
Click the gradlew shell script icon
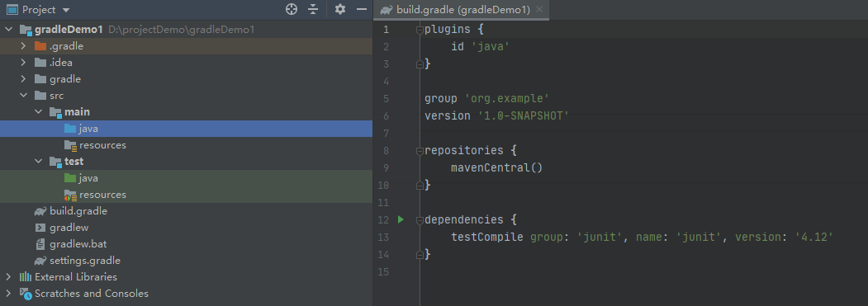coord(40,228)
